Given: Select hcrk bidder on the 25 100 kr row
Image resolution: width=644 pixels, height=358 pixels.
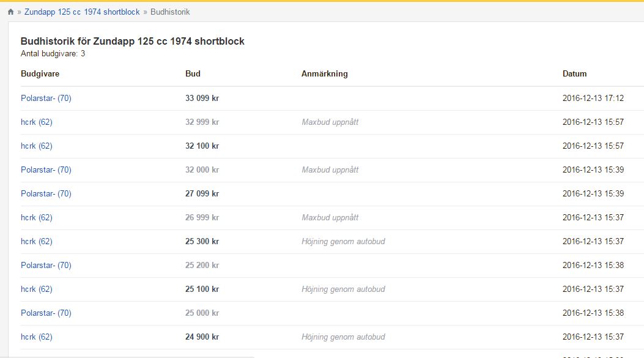Looking at the screenshot, I should pos(37,289).
